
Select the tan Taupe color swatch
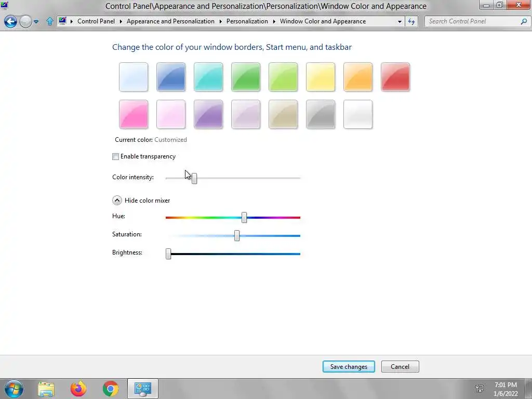pyautogui.click(x=283, y=114)
